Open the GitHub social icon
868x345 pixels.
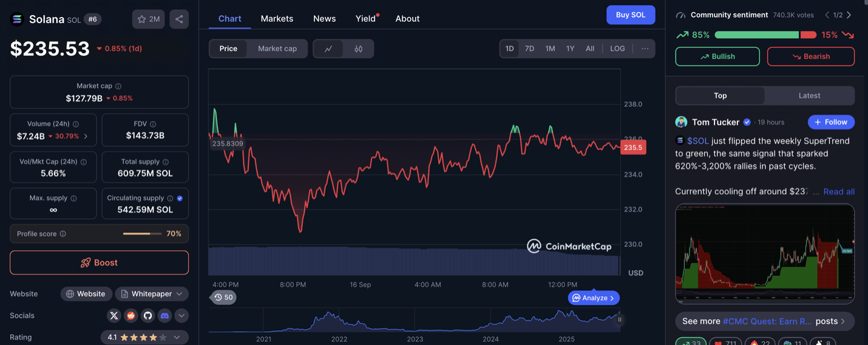click(x=147, y=315)
